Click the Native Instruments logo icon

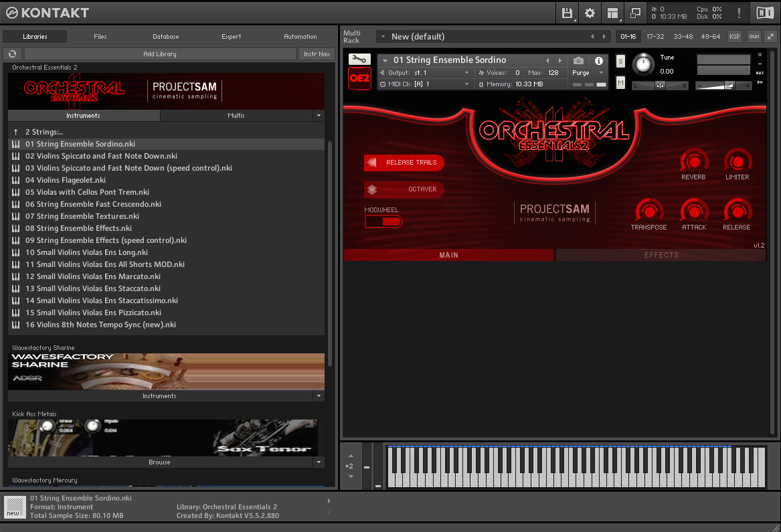click(764, 13)
